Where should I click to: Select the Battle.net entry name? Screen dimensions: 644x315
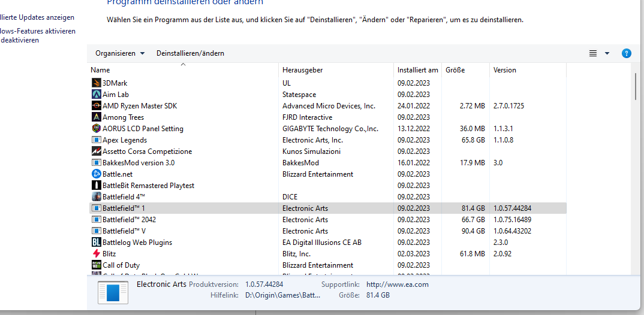(x=118, y=174)
